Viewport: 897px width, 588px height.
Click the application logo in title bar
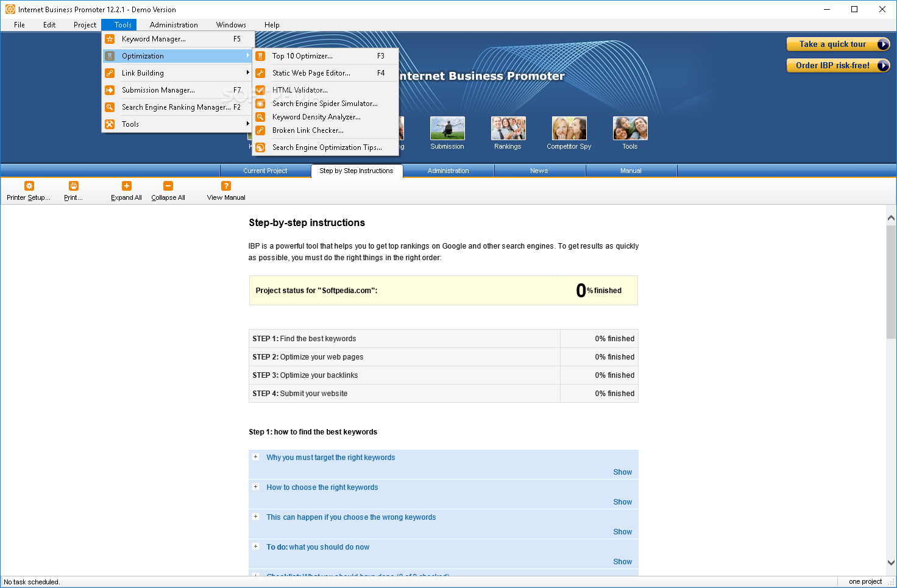[10, 9]
